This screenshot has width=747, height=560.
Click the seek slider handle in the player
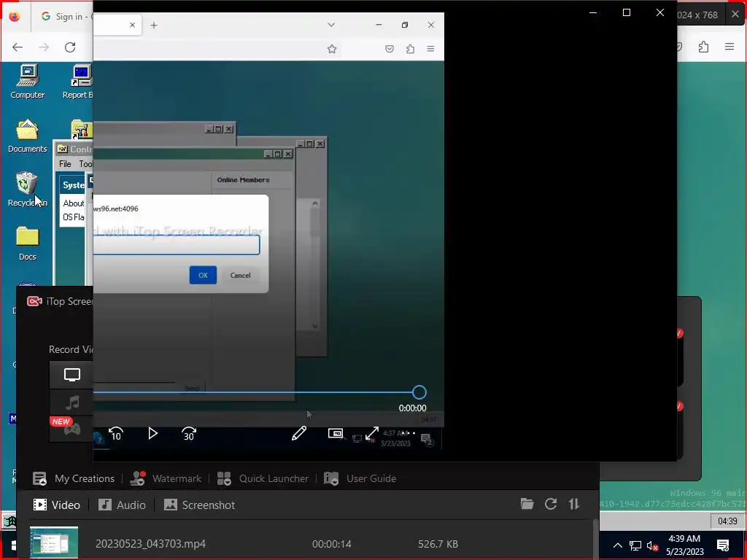(x=419, y=392)
